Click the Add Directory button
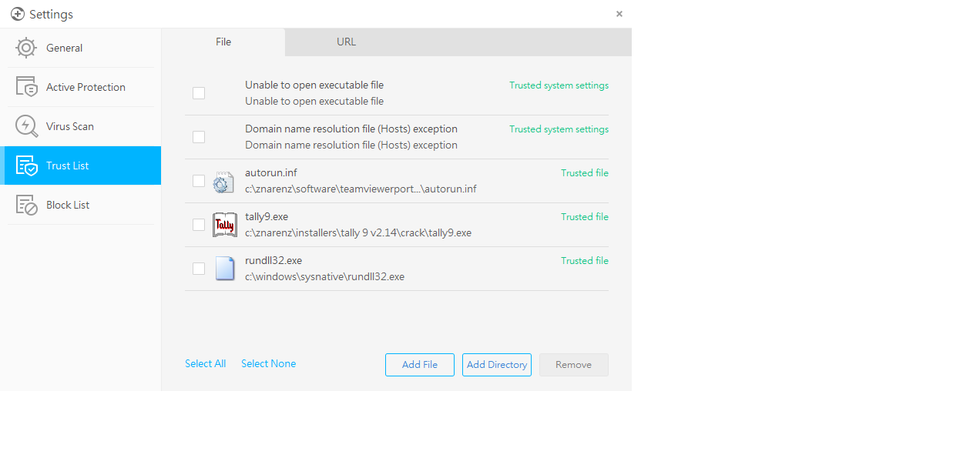Screen dimensions: 980x468 [497, 365]
